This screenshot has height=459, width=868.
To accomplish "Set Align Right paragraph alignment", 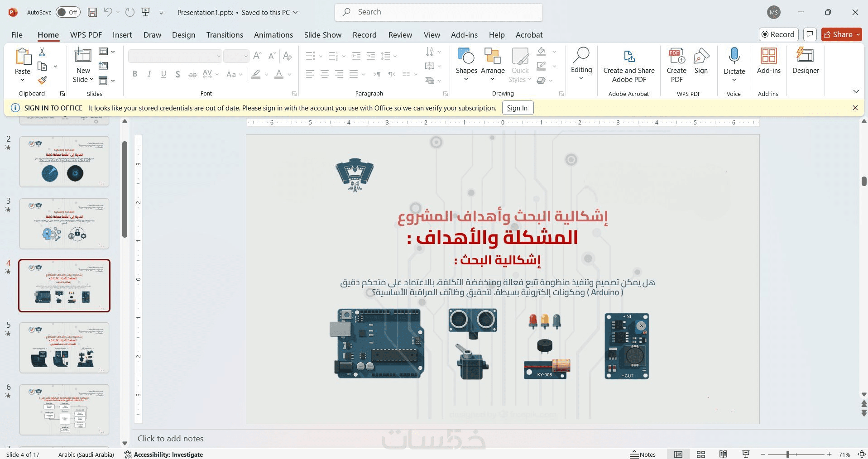I will point(339,74).
